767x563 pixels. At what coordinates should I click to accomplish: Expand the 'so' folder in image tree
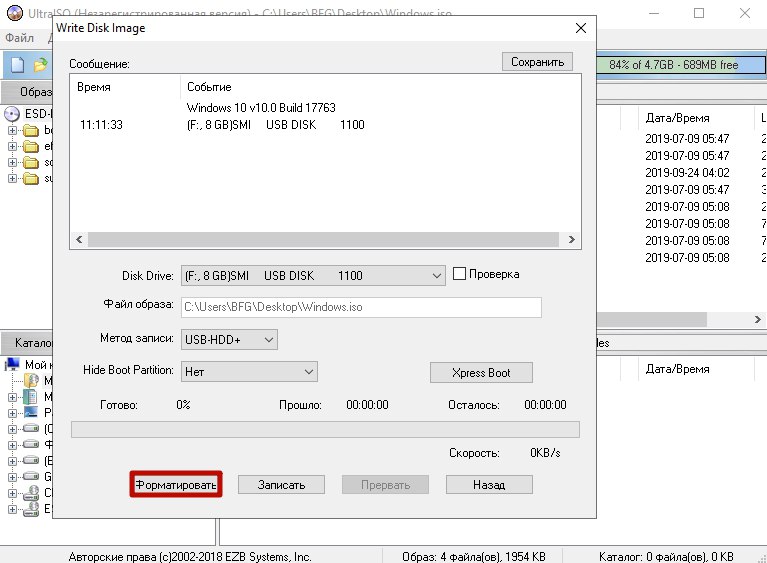pos(12,162)
